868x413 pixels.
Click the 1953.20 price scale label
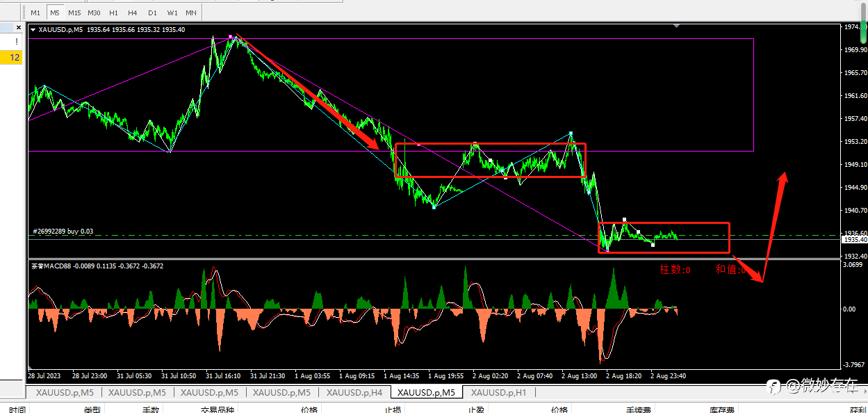[855, 141]
